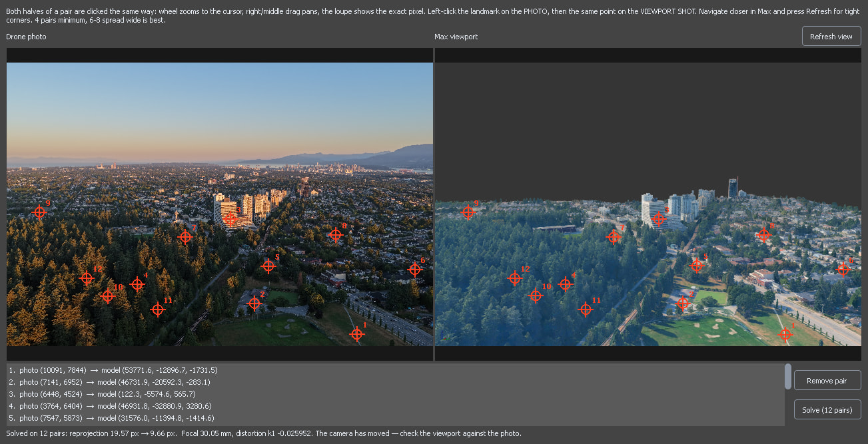Click crosshair marker 11 in the Max viewport

[x=586, y=310]
